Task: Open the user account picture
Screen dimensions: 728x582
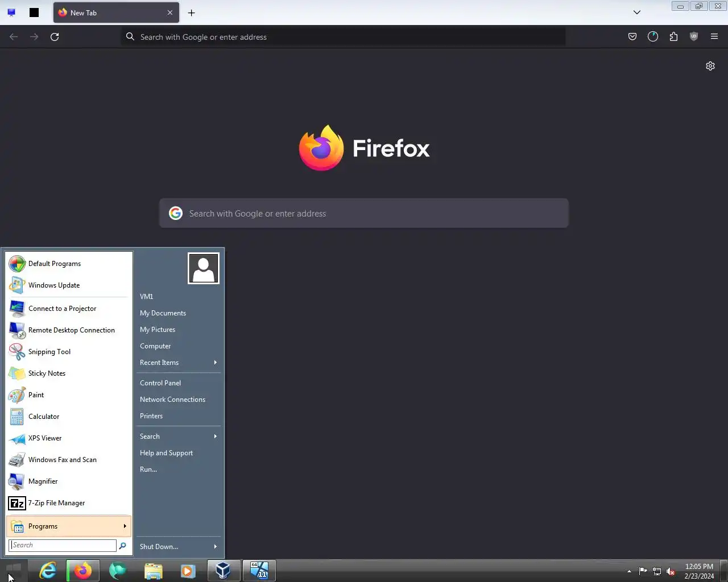Action: (204, 268)
